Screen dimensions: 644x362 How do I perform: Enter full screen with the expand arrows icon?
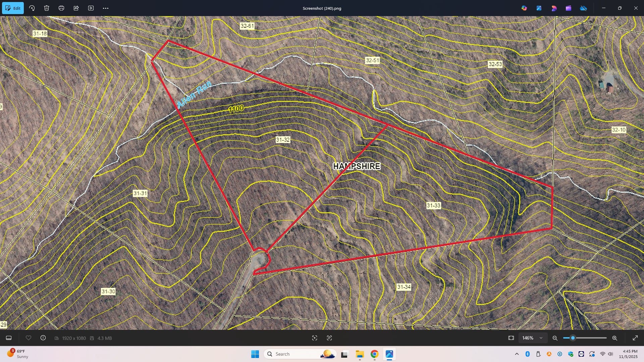635,338
